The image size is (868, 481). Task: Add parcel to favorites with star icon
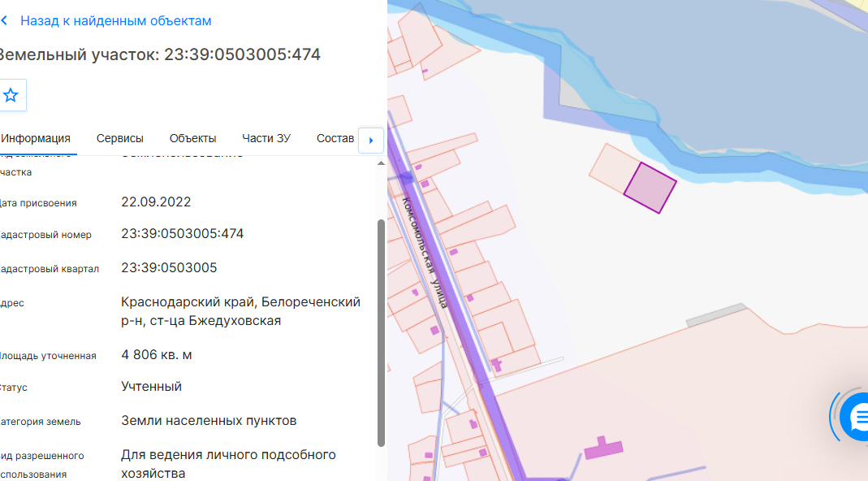[11, 95]
